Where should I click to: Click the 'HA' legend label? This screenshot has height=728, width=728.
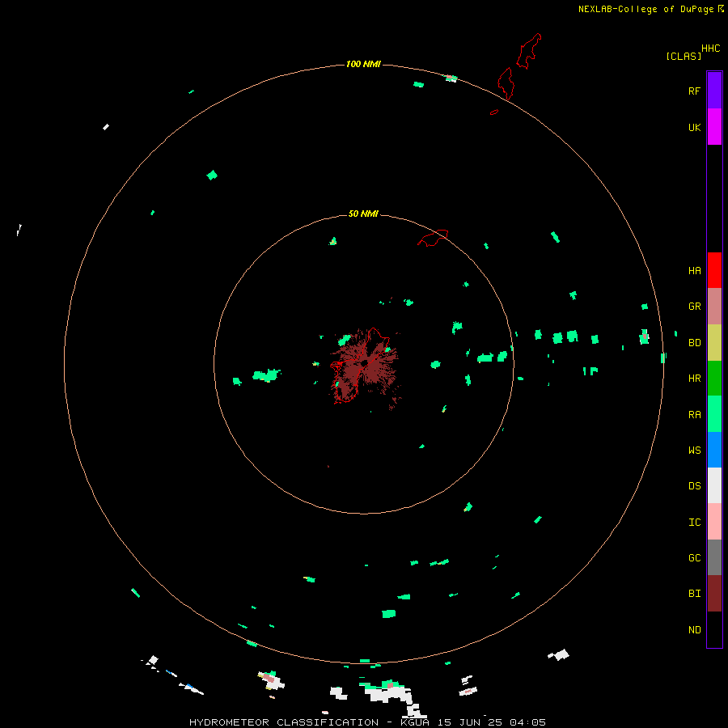click(694, 271)
